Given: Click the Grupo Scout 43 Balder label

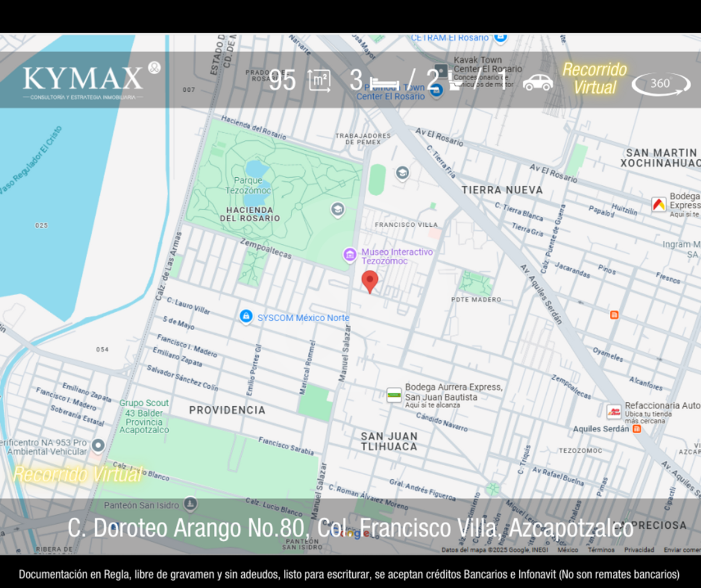Looking at the screenshot, I should 144,417.
